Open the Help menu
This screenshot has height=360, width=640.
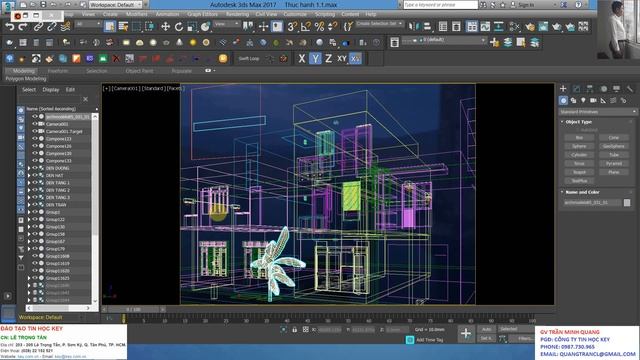click(371, 14)
